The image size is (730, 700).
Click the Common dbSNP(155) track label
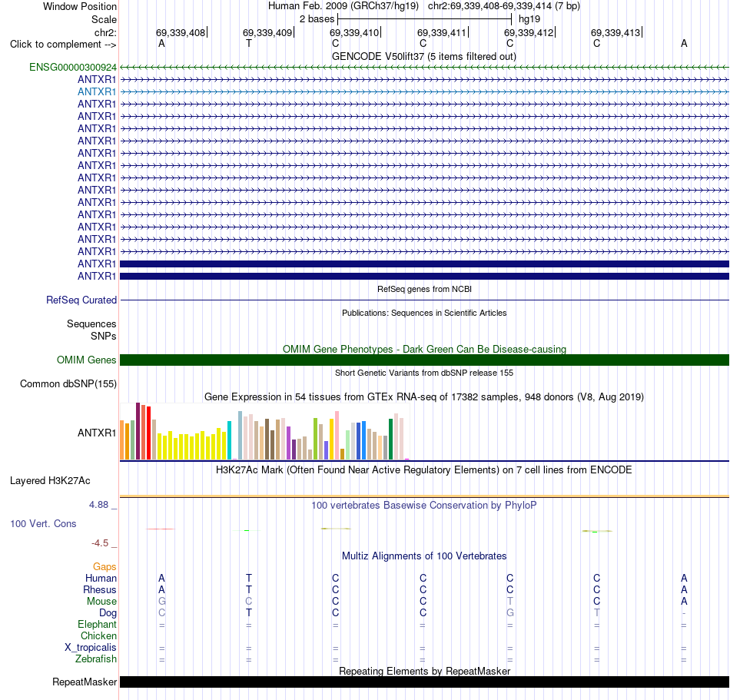click(68, 384)
